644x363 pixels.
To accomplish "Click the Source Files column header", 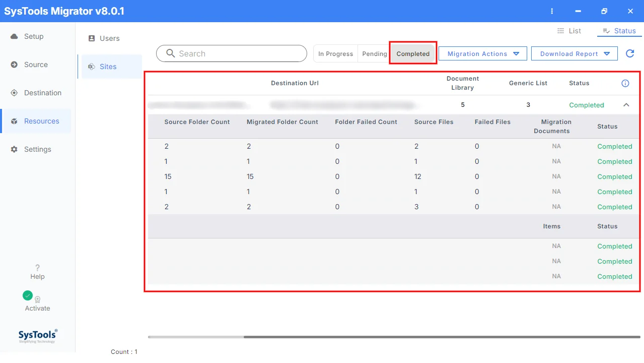I will [434, 122].
